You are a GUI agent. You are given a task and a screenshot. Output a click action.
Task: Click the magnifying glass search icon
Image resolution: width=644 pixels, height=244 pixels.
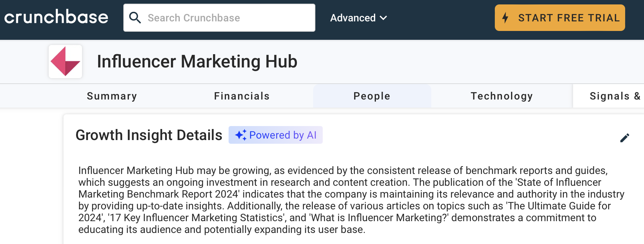click(x=136, y=17)
